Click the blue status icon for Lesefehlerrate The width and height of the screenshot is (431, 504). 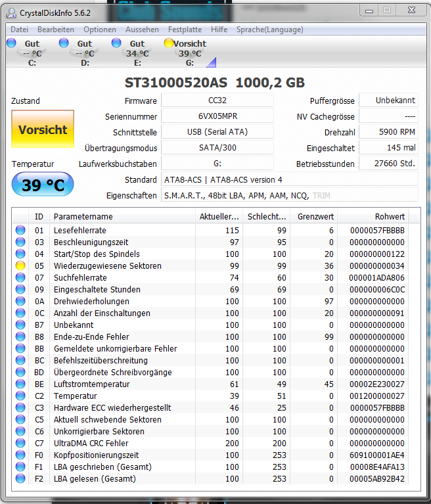click(x=20, y=230)
